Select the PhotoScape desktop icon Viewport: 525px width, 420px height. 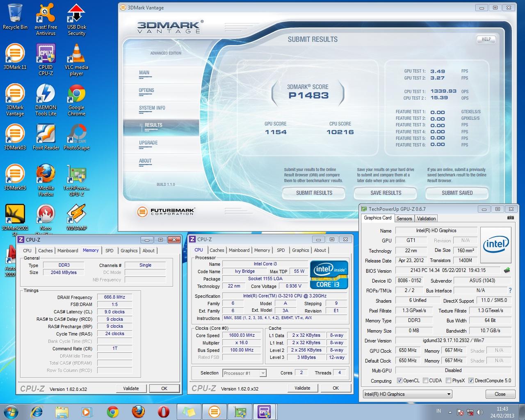[x=77, y=137]
